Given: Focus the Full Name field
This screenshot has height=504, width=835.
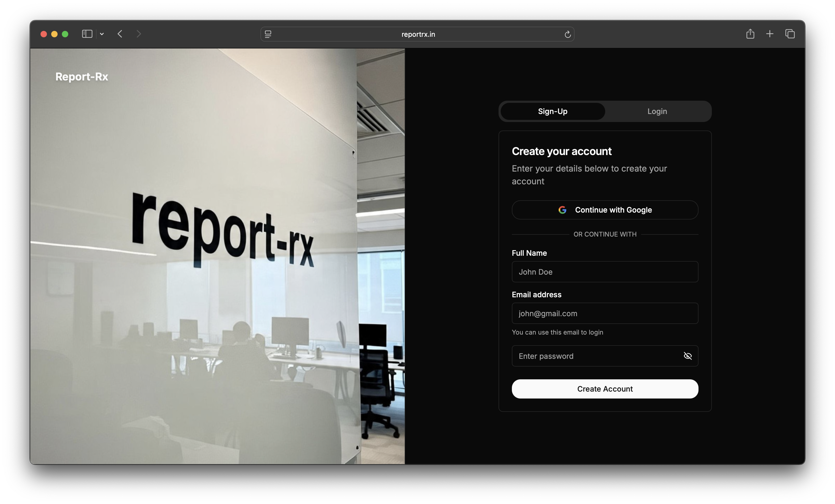Looking at the screenshot, I should pos(605,272).
